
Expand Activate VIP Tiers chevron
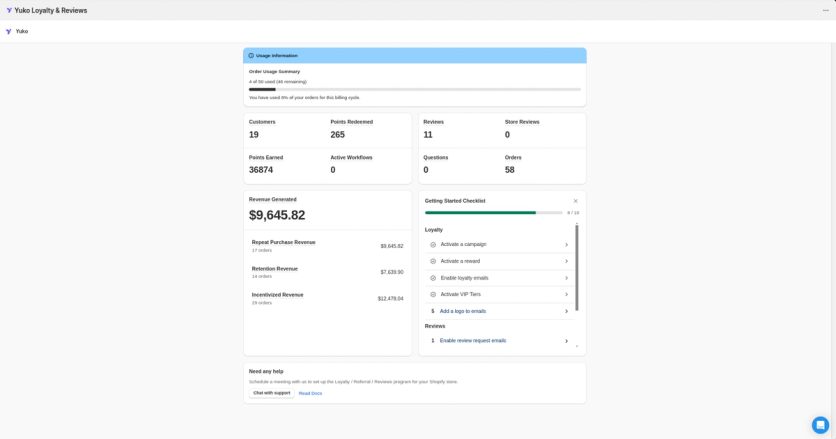[566, 294]
